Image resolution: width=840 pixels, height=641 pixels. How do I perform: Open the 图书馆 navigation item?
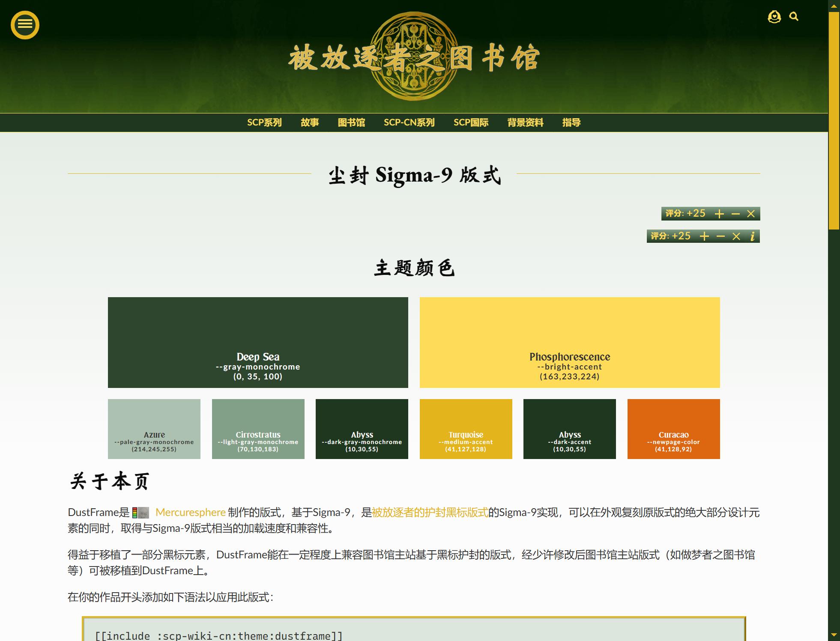tap(351, 122)
